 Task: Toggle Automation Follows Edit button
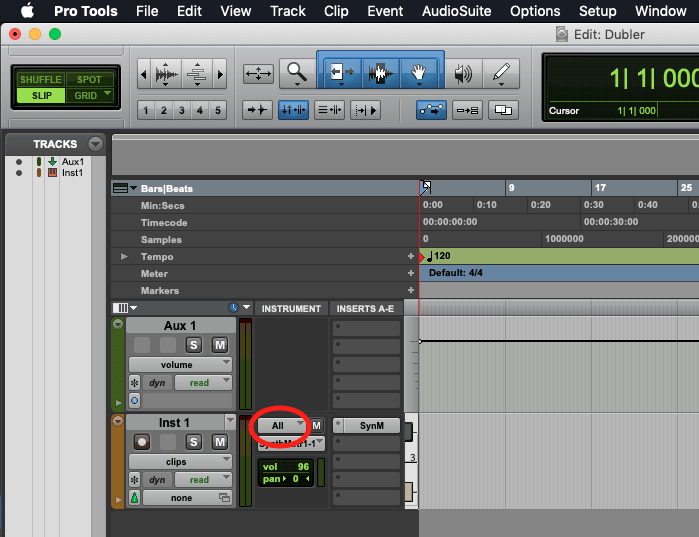pyautogui.click(x=432, y=110)
